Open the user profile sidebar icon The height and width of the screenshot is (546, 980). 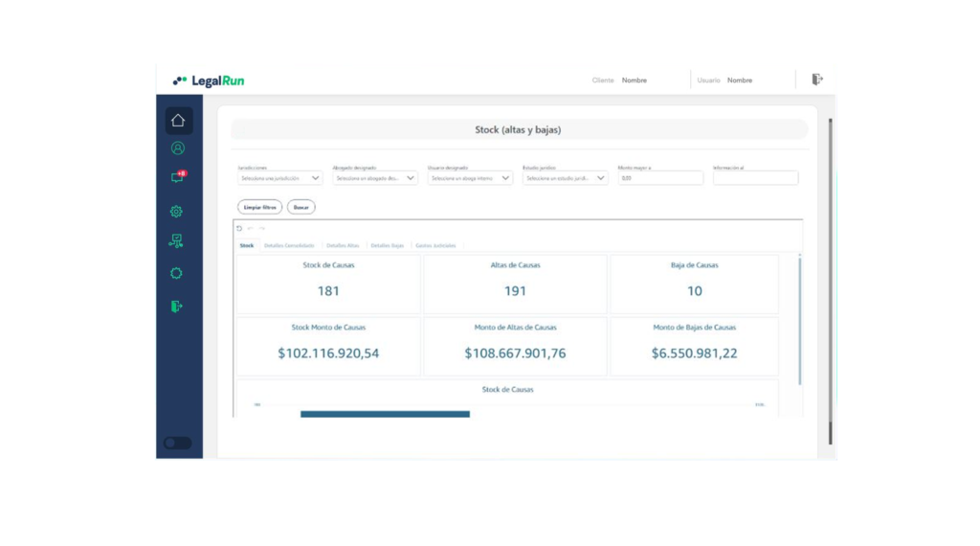click(178, 148)
